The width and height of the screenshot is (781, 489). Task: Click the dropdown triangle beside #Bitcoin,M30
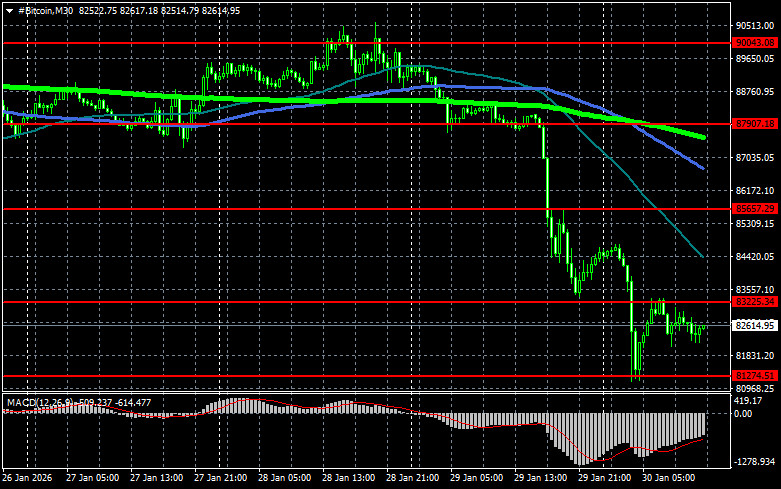point(9,10)
